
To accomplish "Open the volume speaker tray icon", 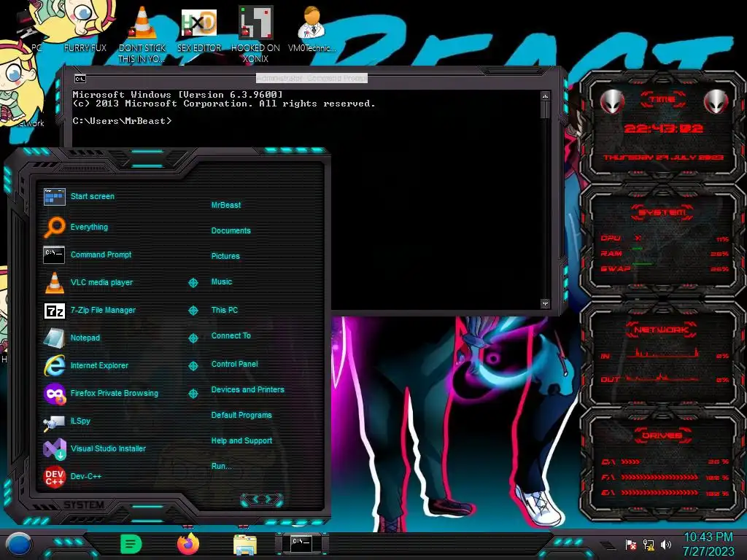I will click(666, 545).
